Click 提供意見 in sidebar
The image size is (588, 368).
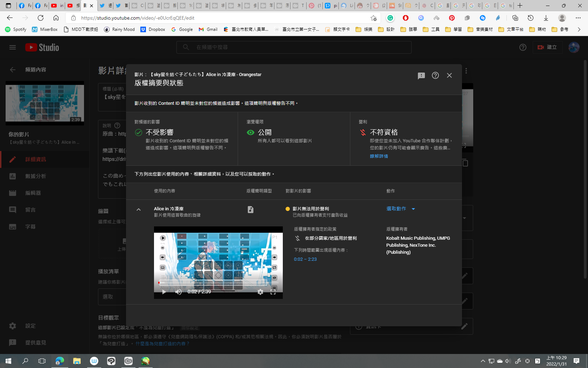pos(45,343)
